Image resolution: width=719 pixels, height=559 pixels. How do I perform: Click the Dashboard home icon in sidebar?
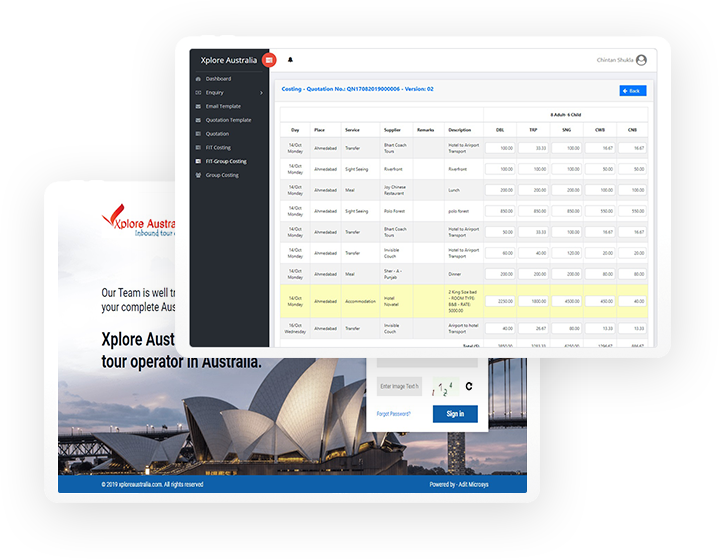click(x=198, y=79)
